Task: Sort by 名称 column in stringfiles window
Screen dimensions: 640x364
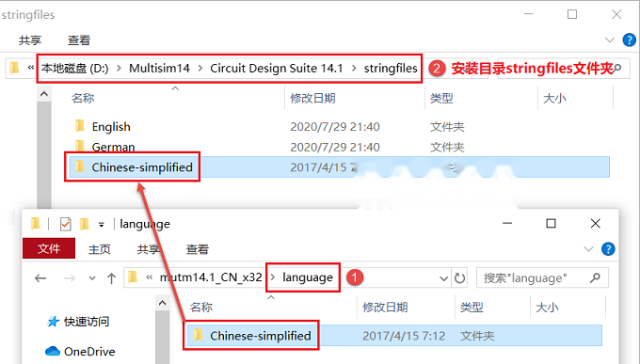Action: pos(83,99)
